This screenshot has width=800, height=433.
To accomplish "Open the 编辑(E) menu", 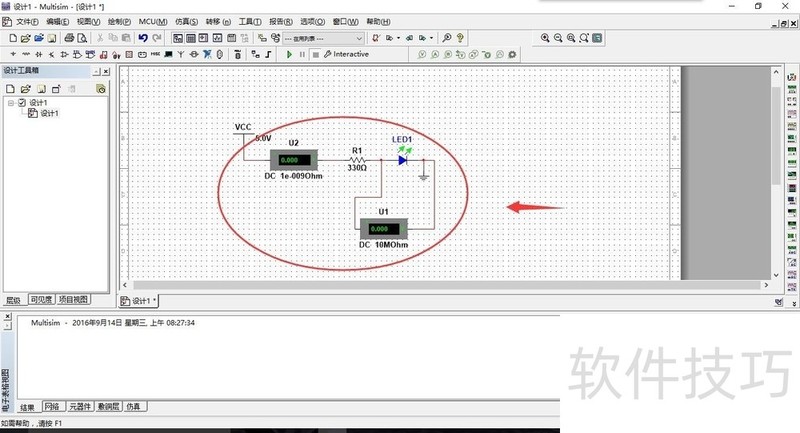I will click(x=57, y=21).
